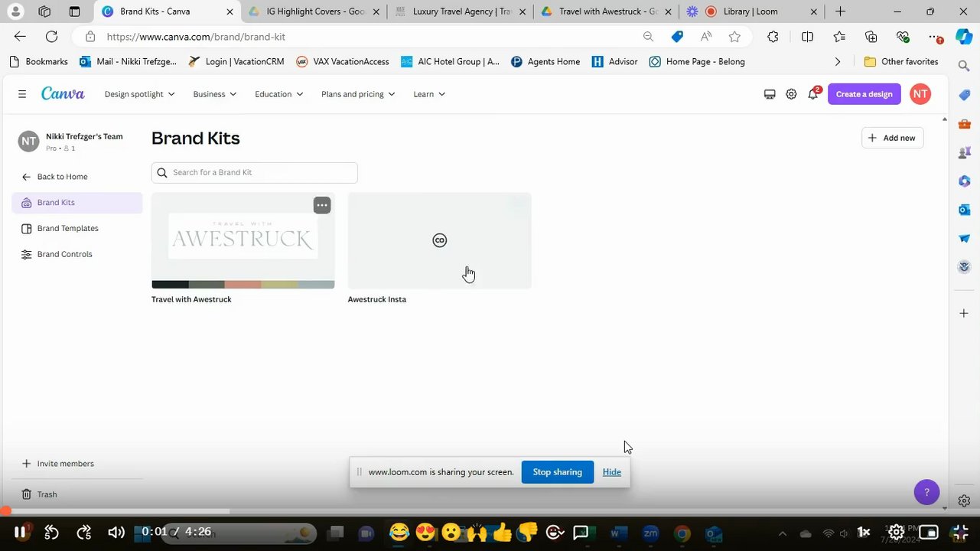
Task: Open the Edge tab actions menu
Action: coord(74,11)
